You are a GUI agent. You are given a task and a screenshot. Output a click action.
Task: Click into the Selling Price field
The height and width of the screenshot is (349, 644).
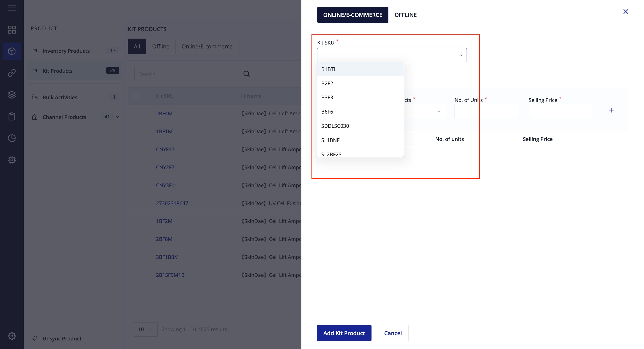click(561, 111)
